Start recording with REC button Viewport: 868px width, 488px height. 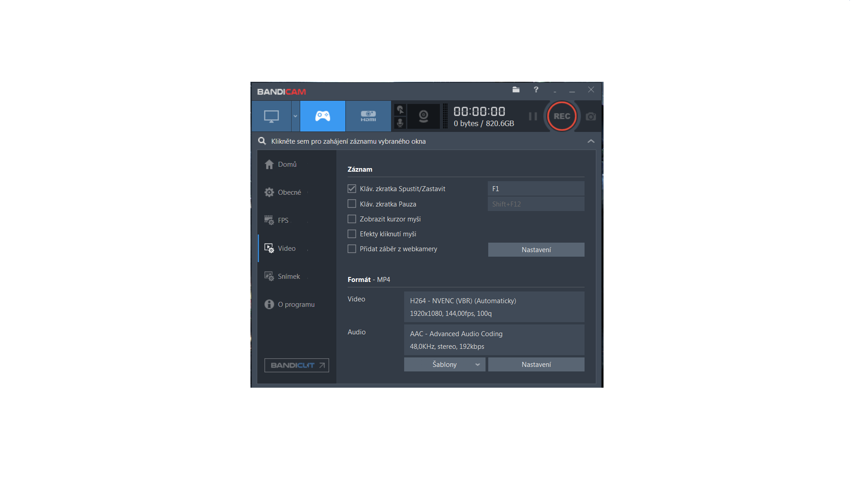pyautogui.click(x=561, y=116)
